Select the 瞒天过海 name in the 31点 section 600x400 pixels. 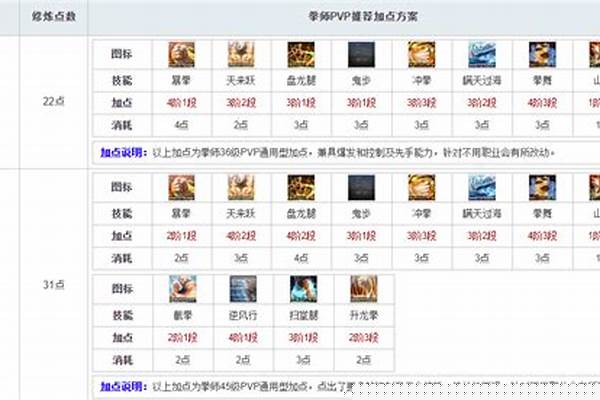(482, 214)
